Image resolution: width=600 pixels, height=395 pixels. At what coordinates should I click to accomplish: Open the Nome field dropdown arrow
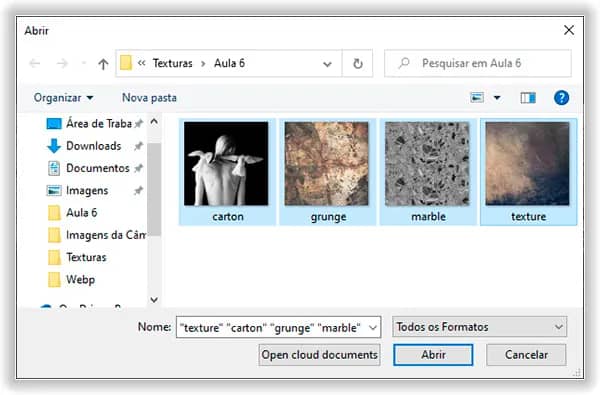(373, 328)
